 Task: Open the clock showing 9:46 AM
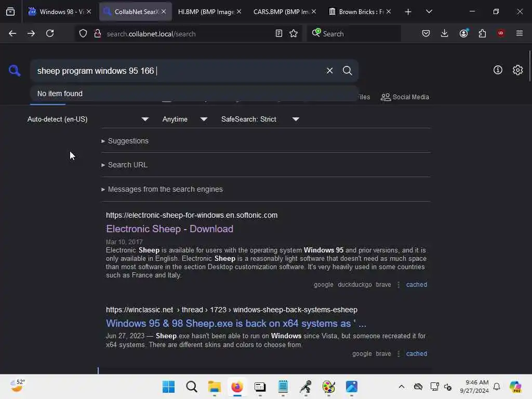(474, 387)
